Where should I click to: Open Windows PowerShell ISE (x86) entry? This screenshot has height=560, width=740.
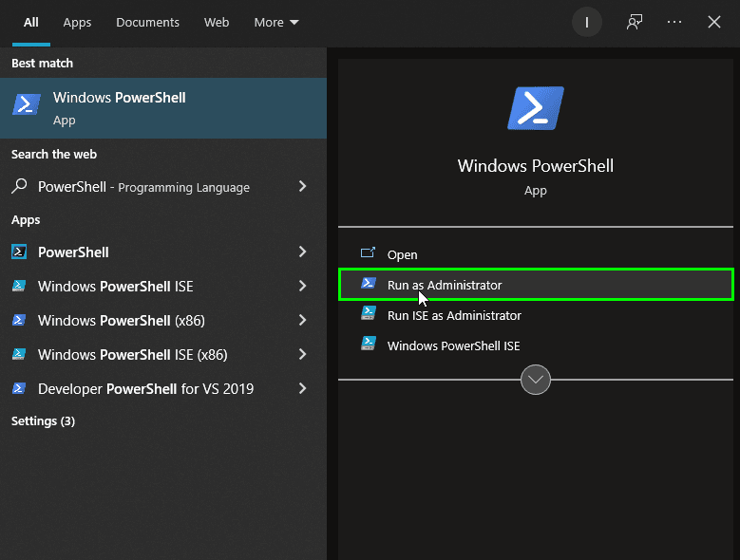pyautogui.click(x=163, y=354)
